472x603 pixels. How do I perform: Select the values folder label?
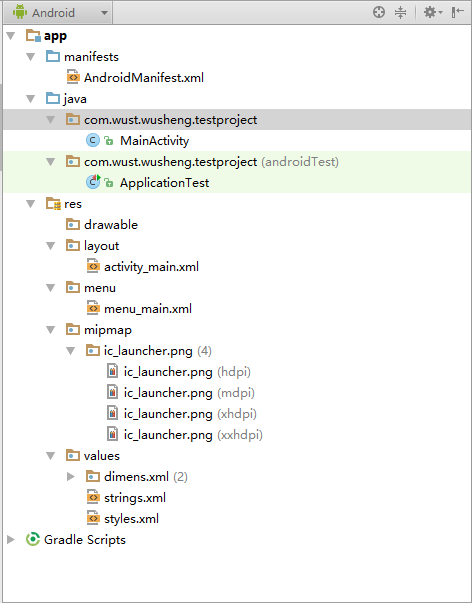click(x=102, y=456)
